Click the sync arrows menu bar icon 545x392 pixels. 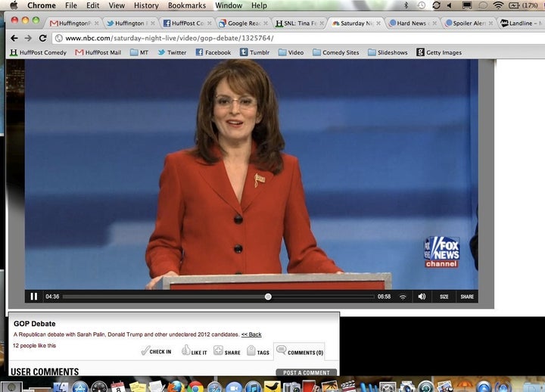[437, 5]
